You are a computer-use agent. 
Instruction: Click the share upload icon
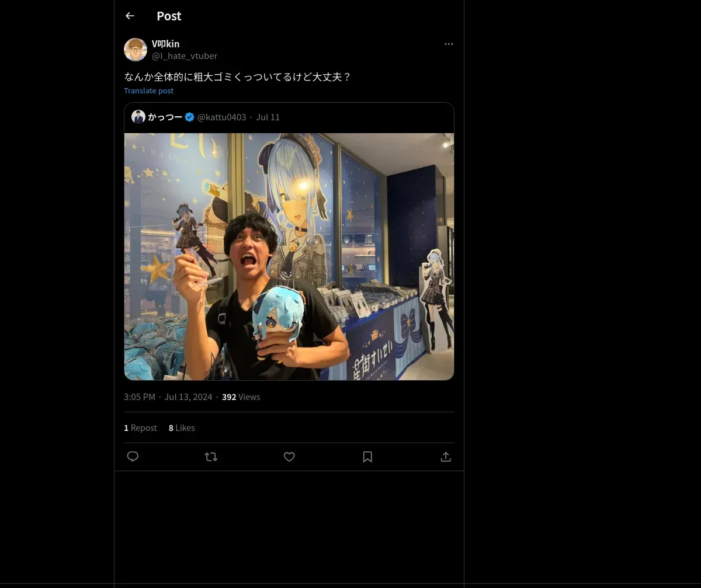click(x=446, y=457)
